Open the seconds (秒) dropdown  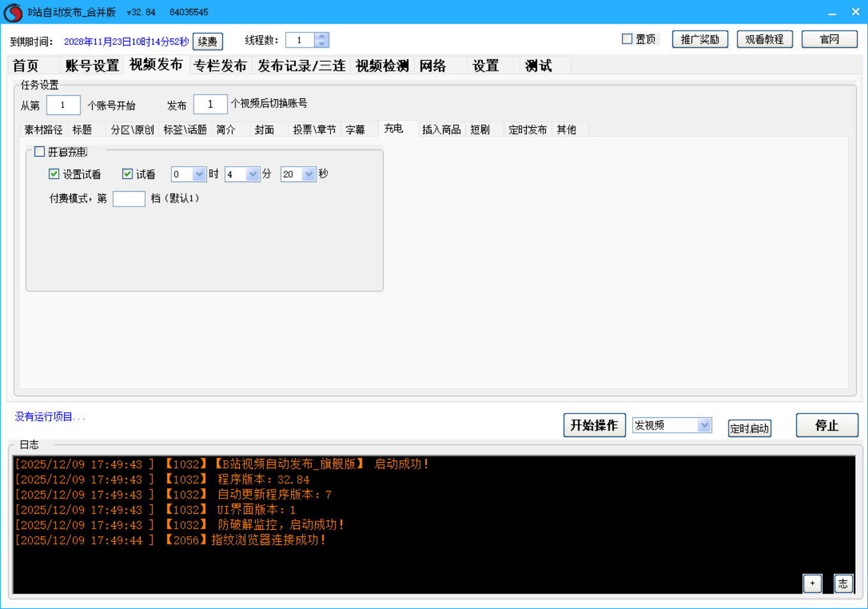click(x=309, y=174)
